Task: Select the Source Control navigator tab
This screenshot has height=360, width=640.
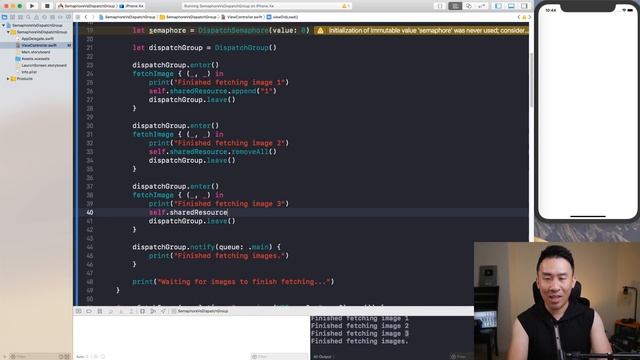Action: click(12, 17)
